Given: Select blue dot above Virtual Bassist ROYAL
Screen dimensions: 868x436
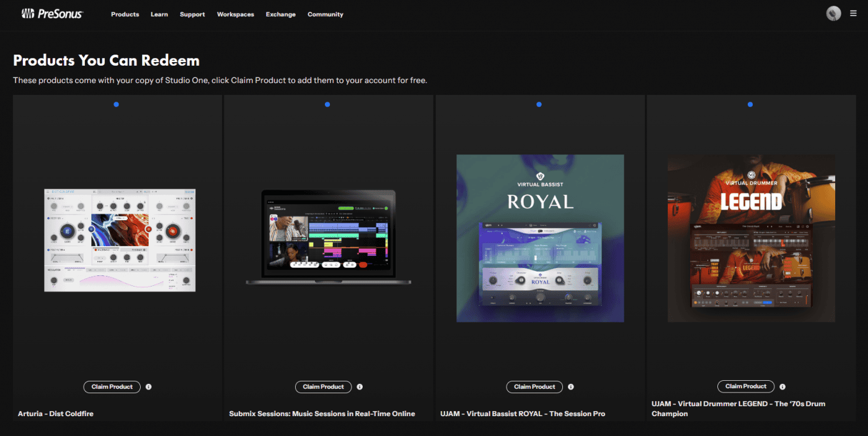Looking at the screenshot, I should tap(539, 105).
